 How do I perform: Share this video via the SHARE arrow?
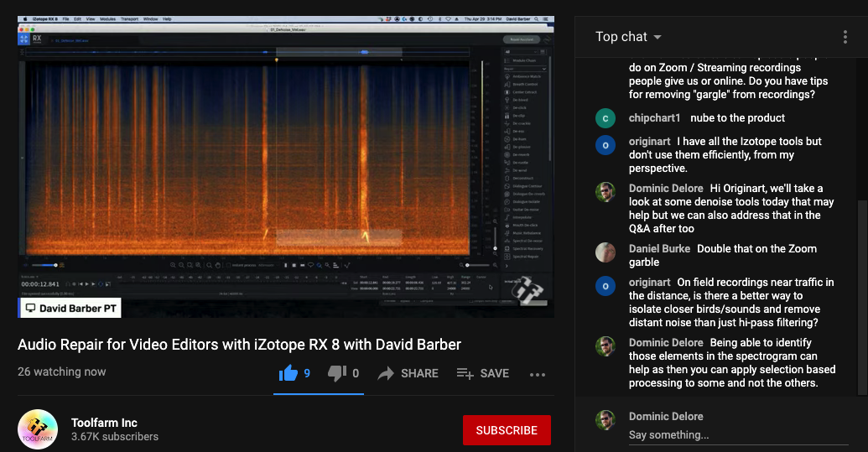(408, 373)
